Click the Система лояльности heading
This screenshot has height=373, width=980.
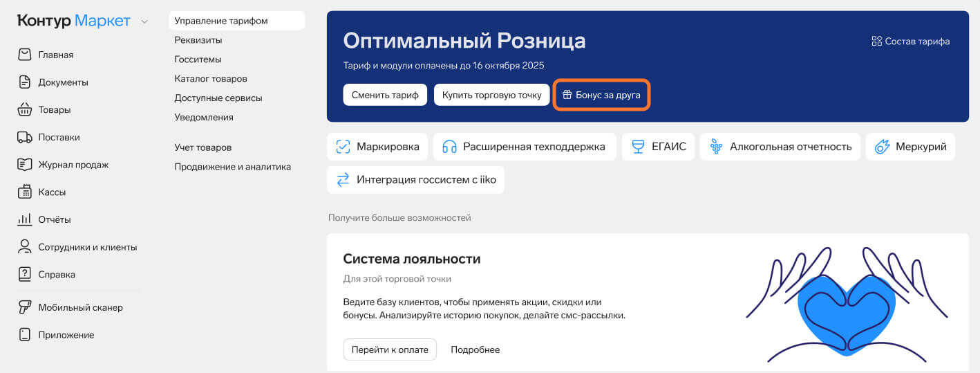tap(412, 259)
